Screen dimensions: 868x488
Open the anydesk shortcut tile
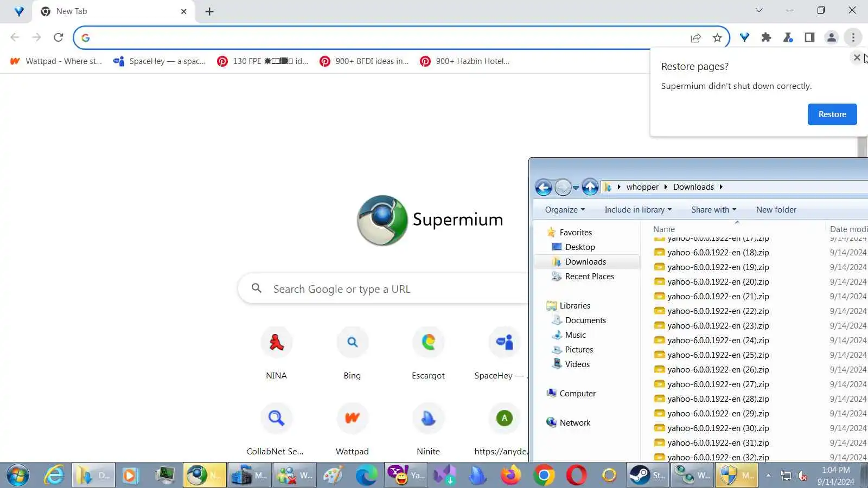point(502,429)
